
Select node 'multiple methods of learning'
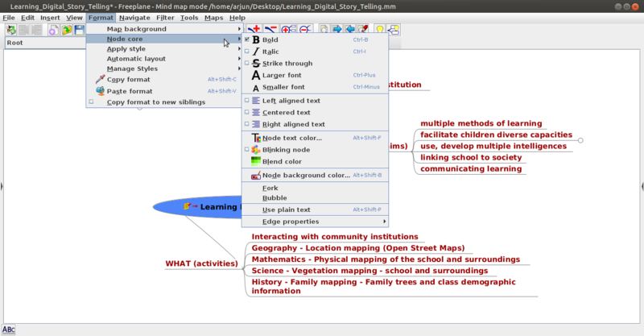coord(481,123)
